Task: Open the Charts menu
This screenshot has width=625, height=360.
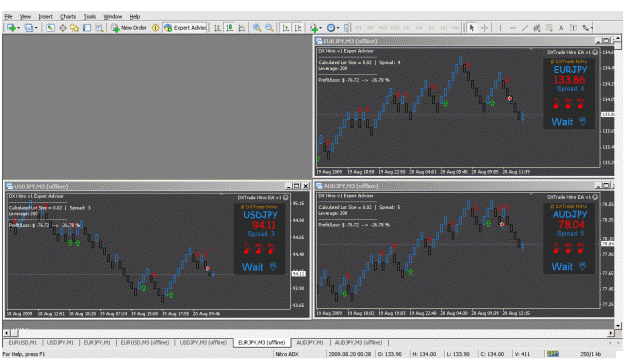Action: click(x=68, y=16)
